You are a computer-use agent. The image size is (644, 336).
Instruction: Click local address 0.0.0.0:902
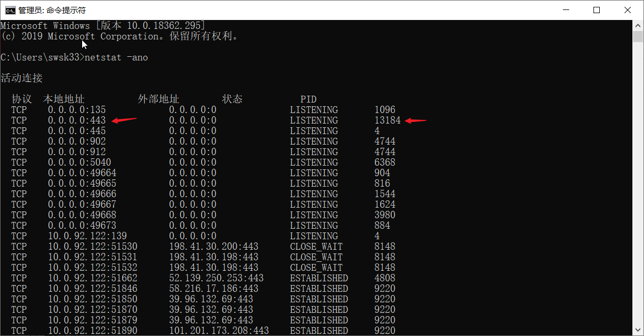click(x=77, y=141)
